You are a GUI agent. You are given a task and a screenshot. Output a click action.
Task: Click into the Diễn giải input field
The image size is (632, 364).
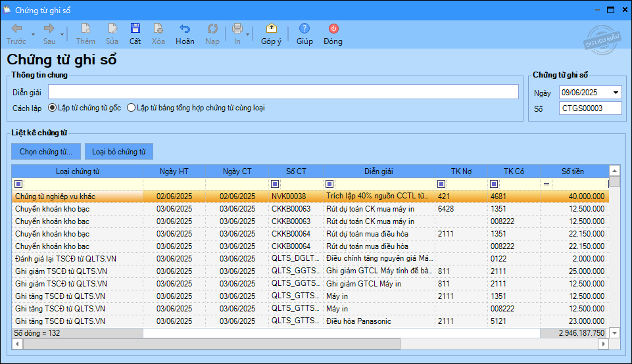pos(283,92)
